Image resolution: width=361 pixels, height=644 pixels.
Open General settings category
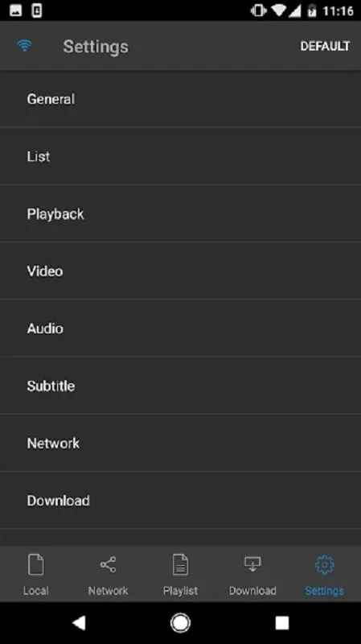tap(180, 99)
